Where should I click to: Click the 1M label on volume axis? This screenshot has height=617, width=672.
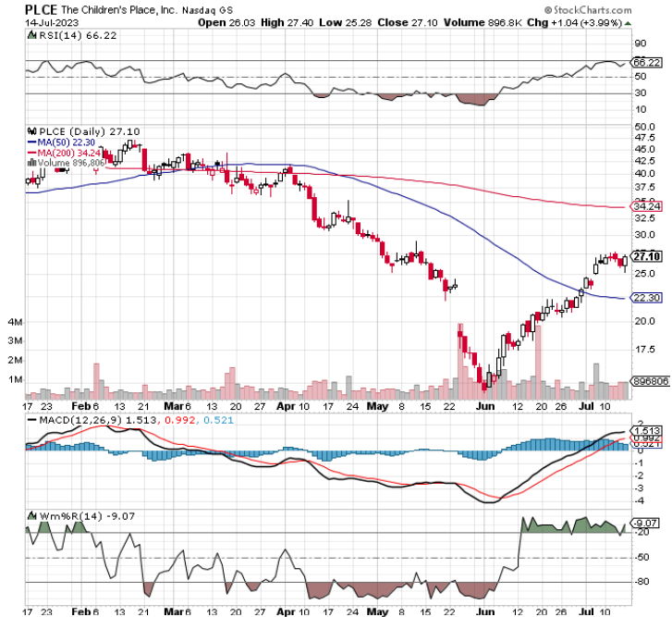pos(16,380)
